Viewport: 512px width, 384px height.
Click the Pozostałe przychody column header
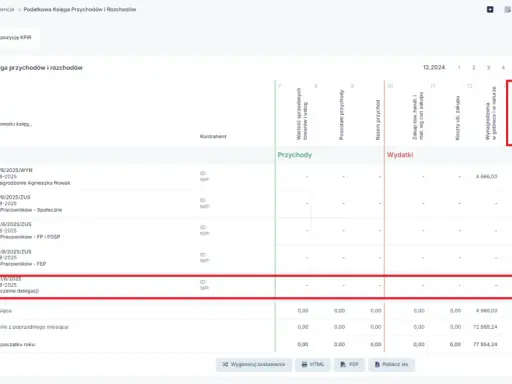tap(341, 115)
